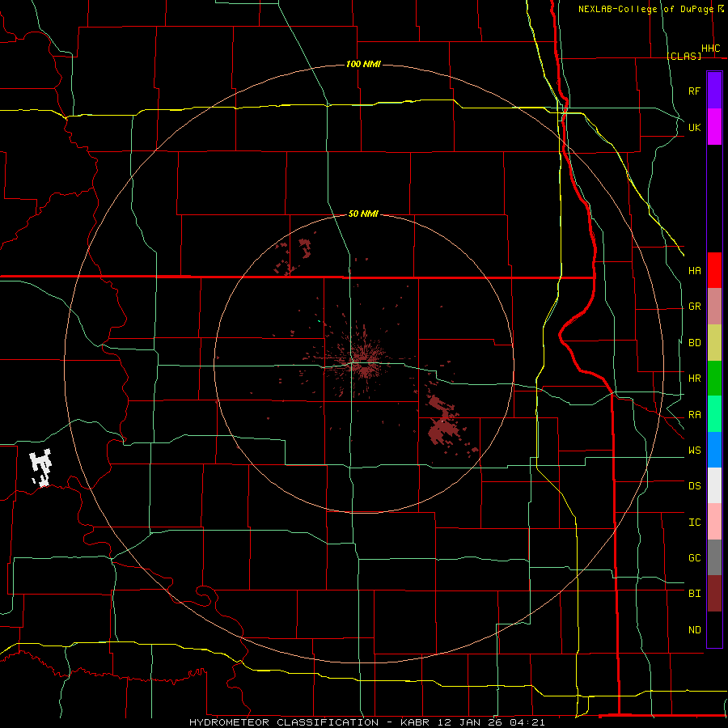Click the WS legend label
The height and width of the screenshot is (728, 728).
[x=694, y=450]
